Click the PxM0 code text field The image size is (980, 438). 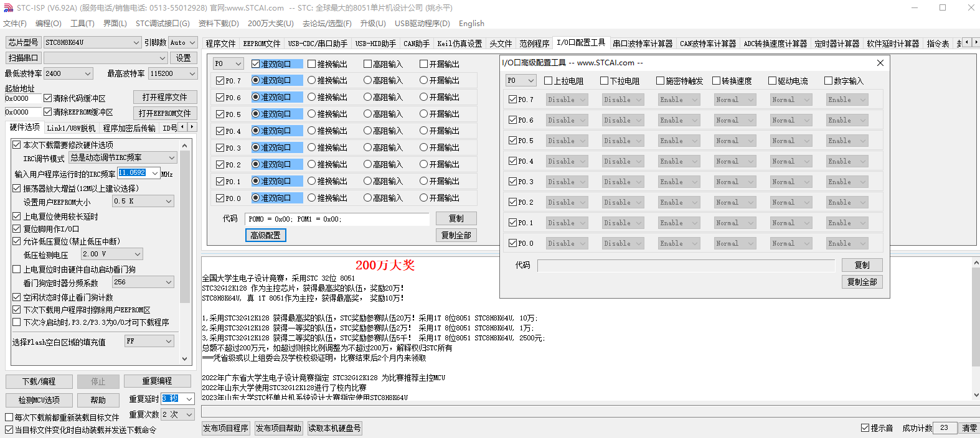[x=337, y=219]
